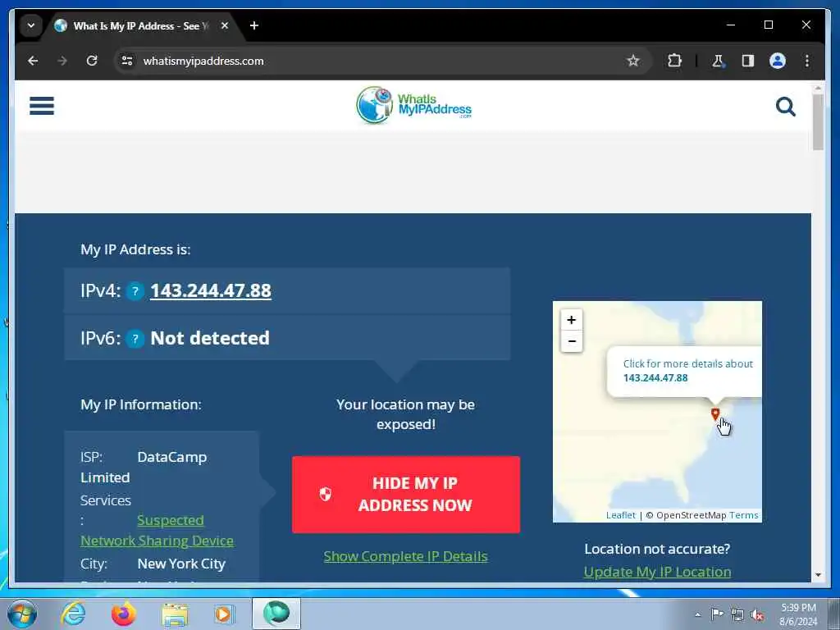The image size is (840, 630).
Task: Close the What Is My IP Address tab
Action: [225, 25]
